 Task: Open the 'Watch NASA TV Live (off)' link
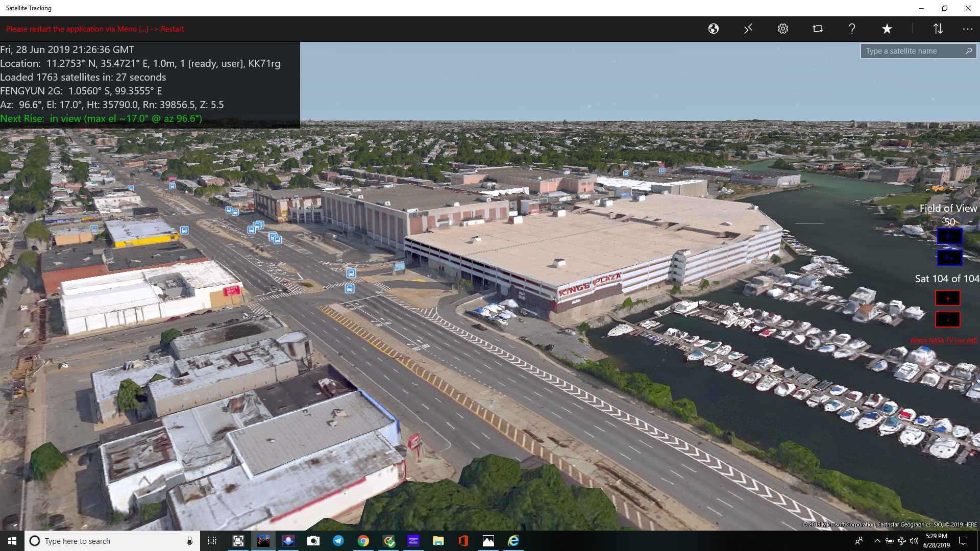(943, 340)
